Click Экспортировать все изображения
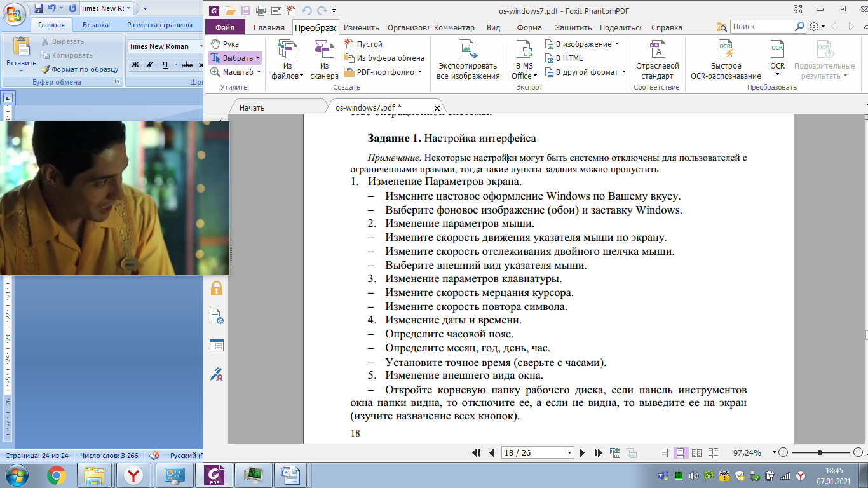 (468, 61)
